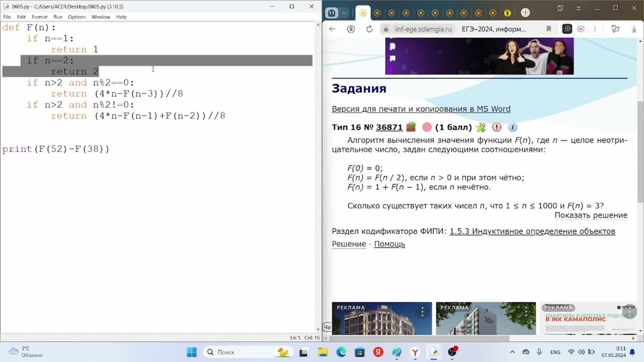Image resolution: width=644 pixels, height=362 pixels.
Task: Open the Format menu in IDLE
Action: 39,17
